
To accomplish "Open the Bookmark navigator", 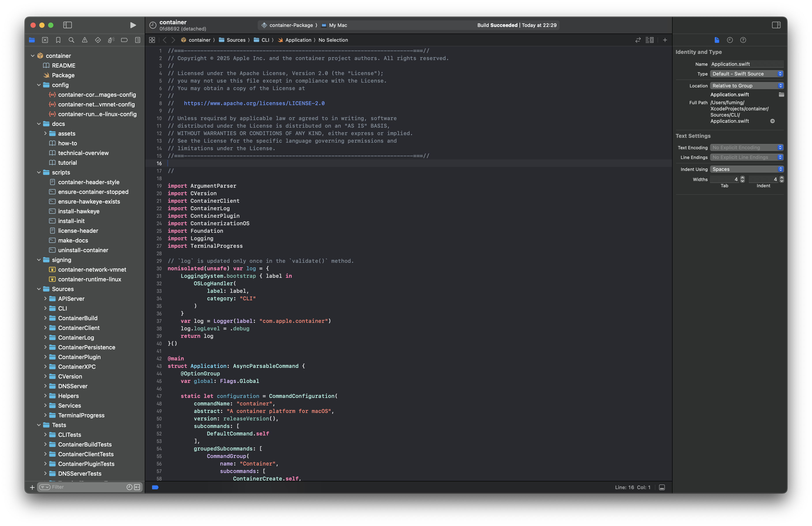I will 58,40.
